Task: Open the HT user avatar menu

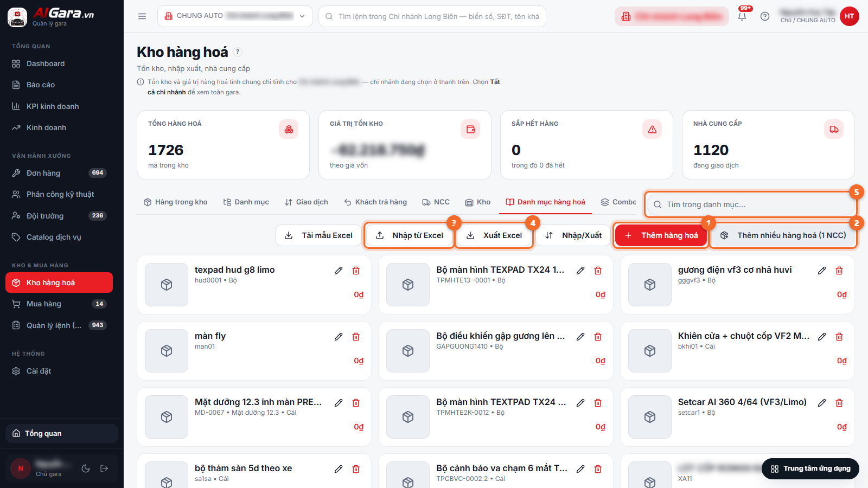Action: click(x=850, y=16)
